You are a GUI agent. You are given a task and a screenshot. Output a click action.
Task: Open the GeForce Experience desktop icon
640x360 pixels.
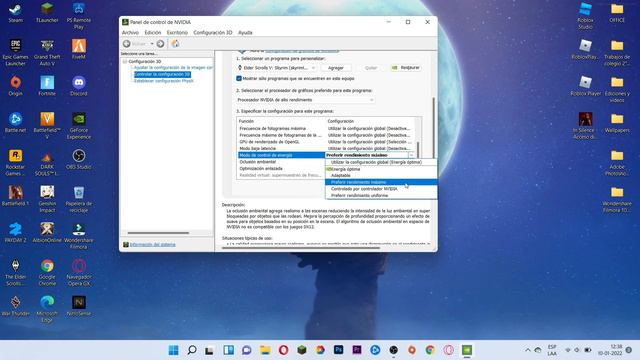[79, 126]
